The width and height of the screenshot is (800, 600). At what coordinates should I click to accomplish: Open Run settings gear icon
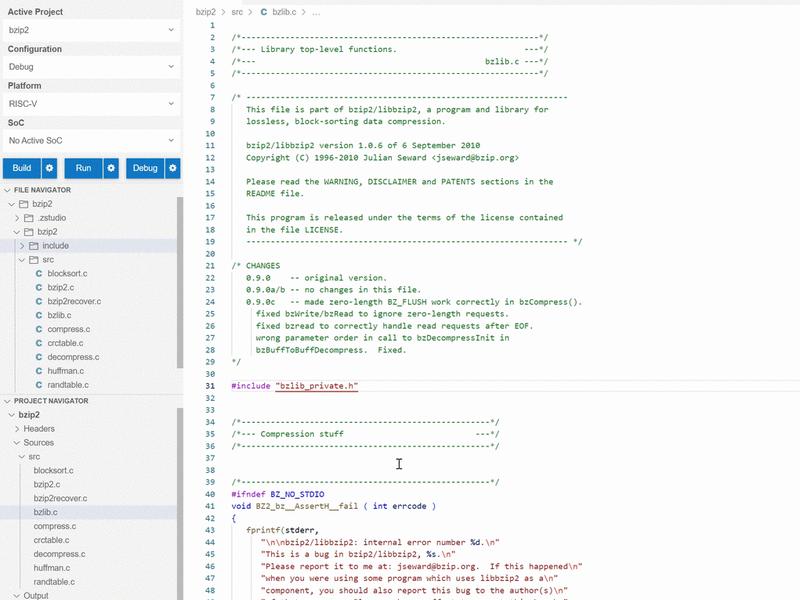111,168
